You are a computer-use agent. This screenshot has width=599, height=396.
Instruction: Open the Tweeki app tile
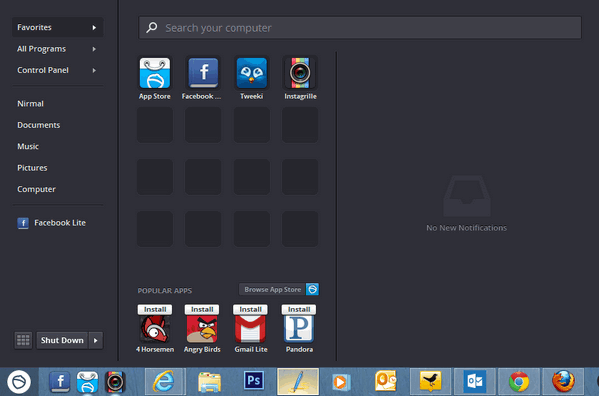pos(251,73)
